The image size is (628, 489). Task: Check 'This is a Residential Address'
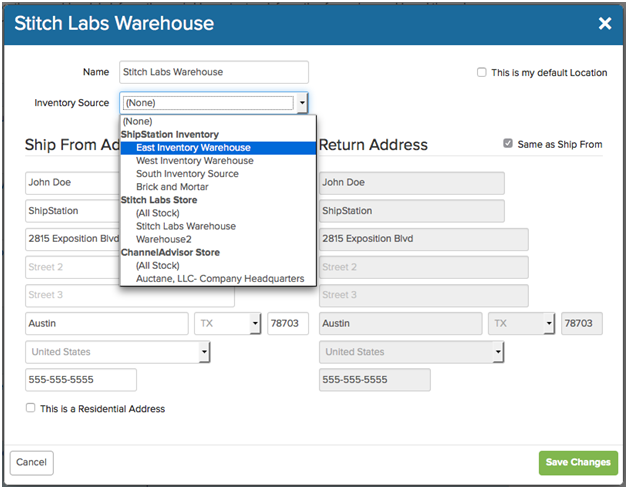pos(31,408)
